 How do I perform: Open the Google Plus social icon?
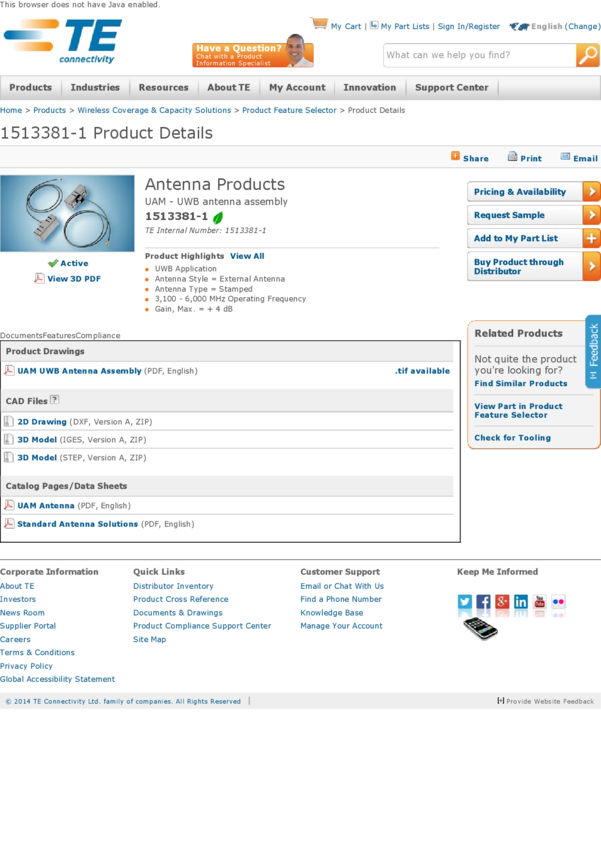click(x=502, y=602)
